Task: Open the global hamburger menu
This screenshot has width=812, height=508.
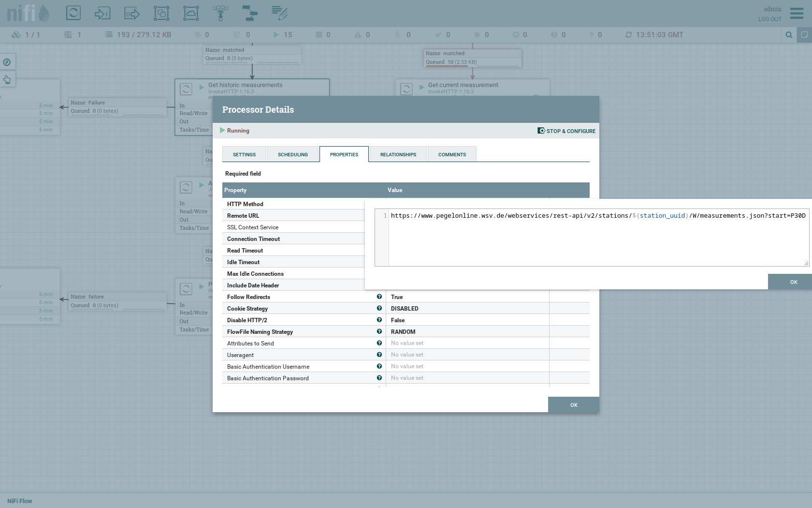Action: click(x=797, y=13)
